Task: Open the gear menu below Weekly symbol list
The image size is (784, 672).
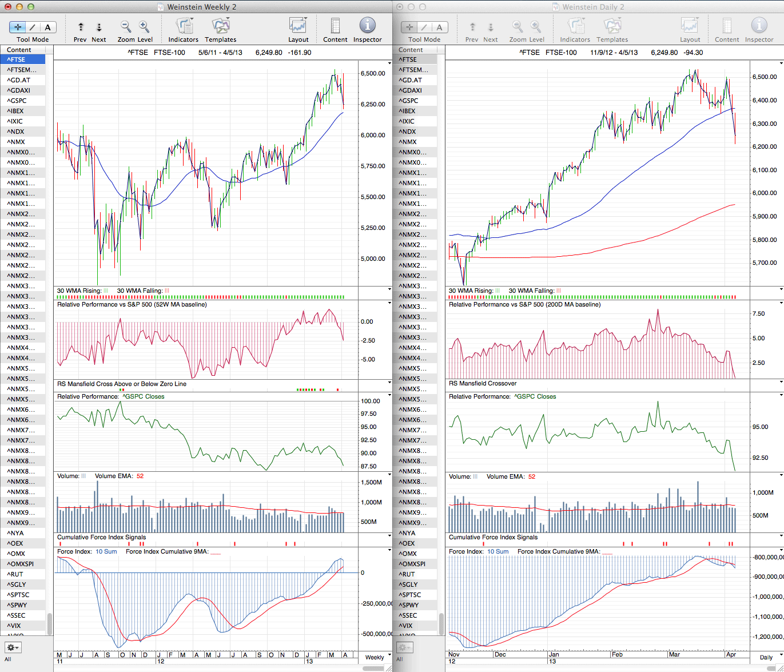Action: 13,647
